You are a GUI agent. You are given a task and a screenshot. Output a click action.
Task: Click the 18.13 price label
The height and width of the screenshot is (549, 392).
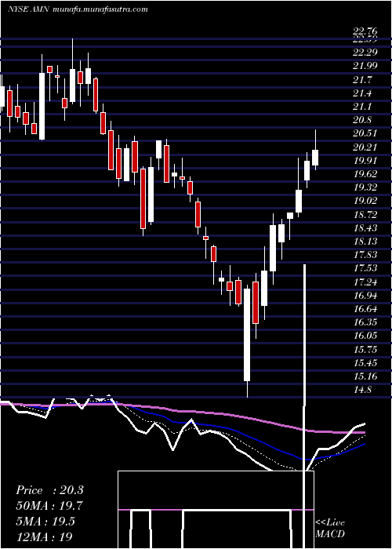[365, 241]
